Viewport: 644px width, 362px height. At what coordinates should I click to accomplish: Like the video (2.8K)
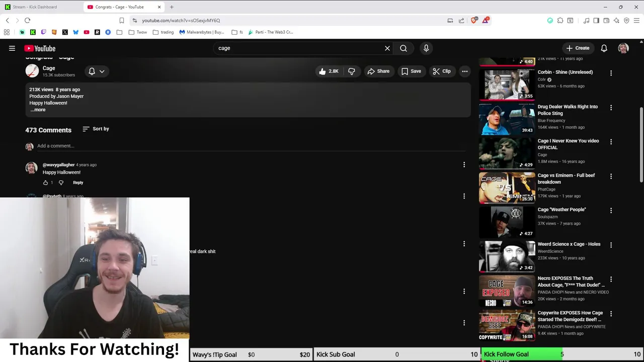pyautogui.click(x=329, y=71)
